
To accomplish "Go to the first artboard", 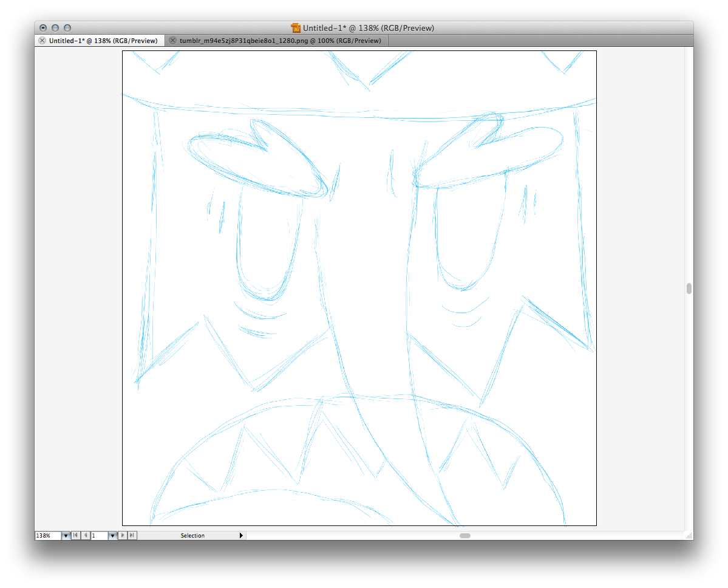I will pyautogui.click(x=76, y=536).
